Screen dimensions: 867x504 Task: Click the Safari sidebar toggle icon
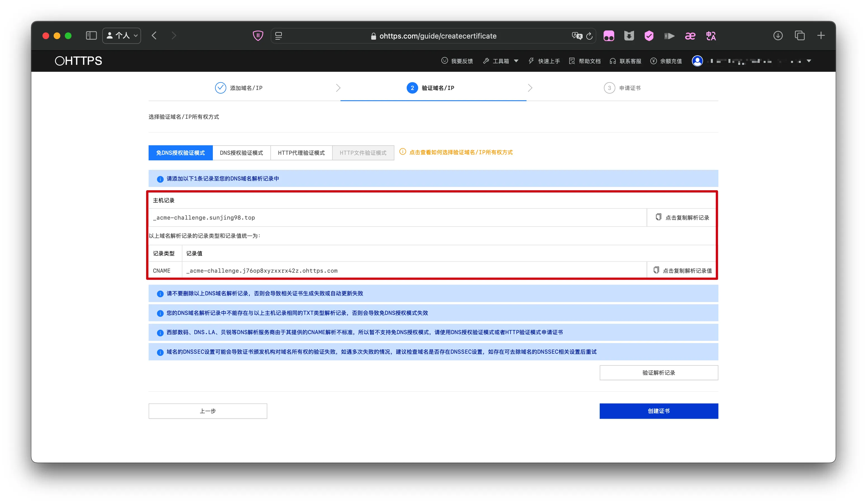(x=91, y=36)
